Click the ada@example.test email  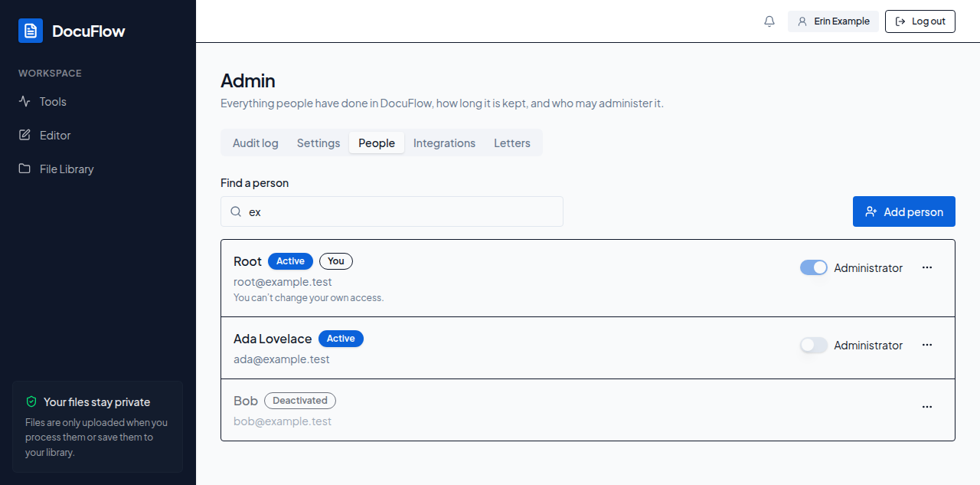[282, 359]
